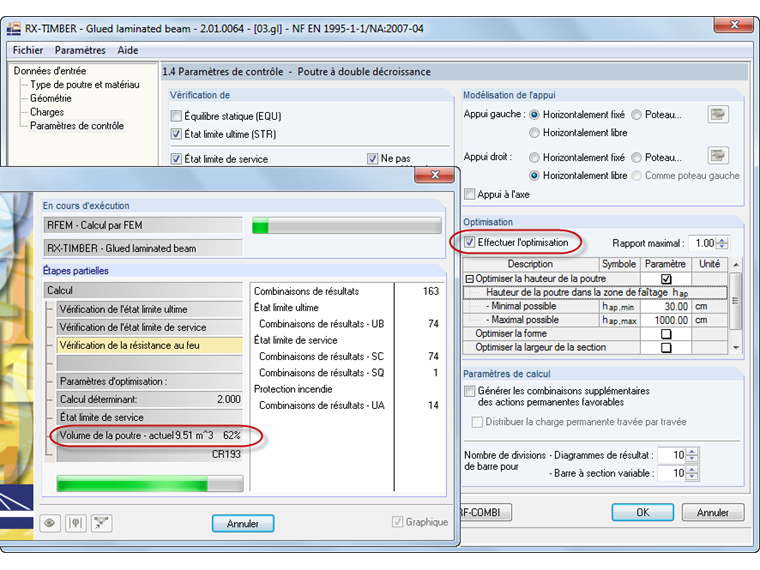Screen dimensions: 760x570
Task: Select Paramètres de contrôle tree item
Action: coord(77,126)
